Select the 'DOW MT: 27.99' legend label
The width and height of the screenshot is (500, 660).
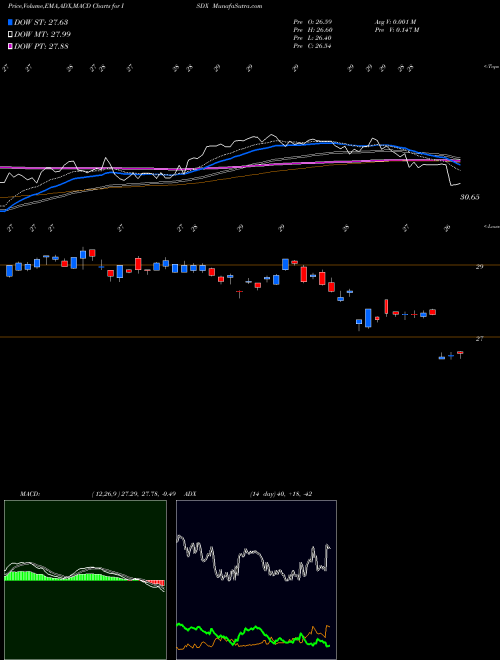coord(42,35)
